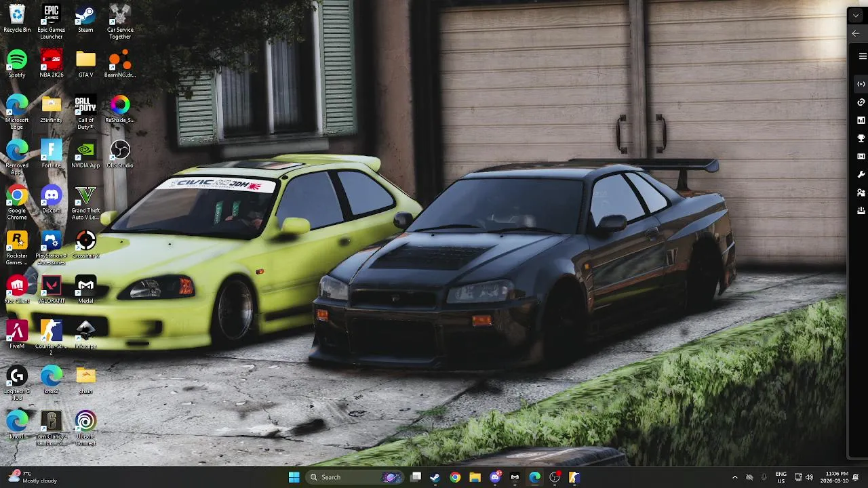Select the chain folder icon
Viewport: 868px width, 488px height.
85,380
